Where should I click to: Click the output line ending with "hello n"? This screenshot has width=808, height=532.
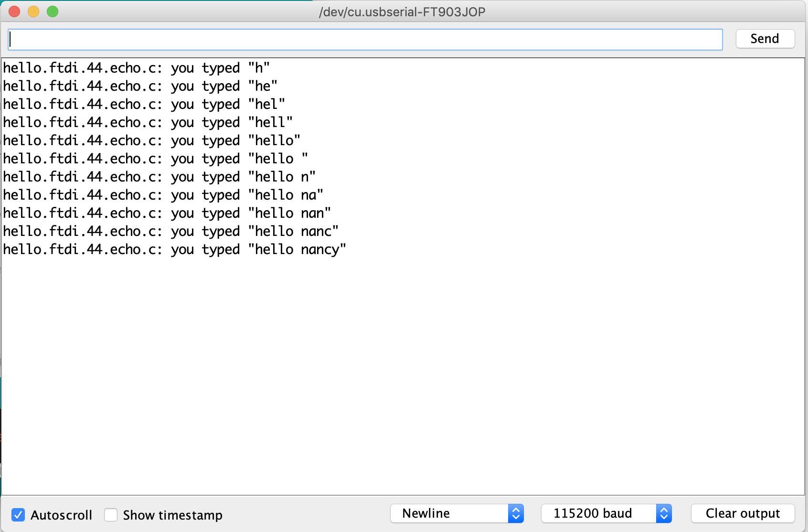click(x=159, y=177)
